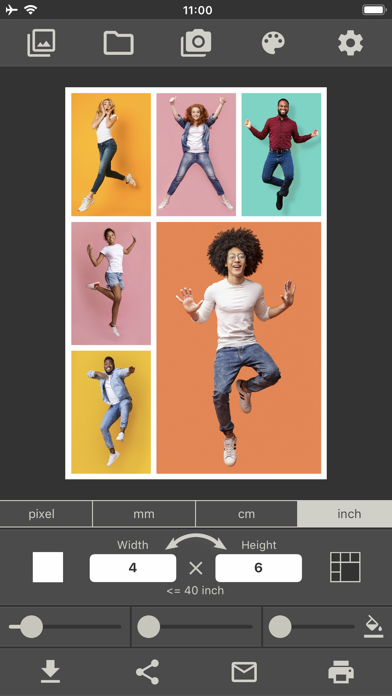Adjust the first slider knob on the left
Image resolution: width=392 pixels, height=696 pixels.
32,627
